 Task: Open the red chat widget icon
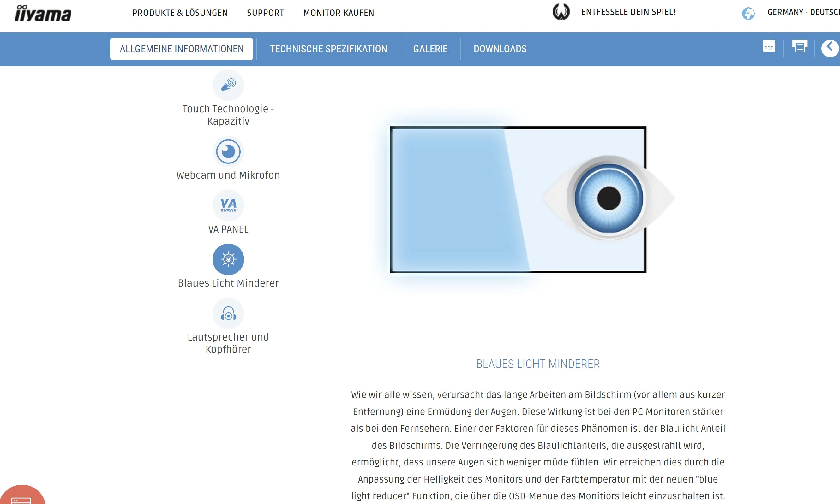[22, 495]
